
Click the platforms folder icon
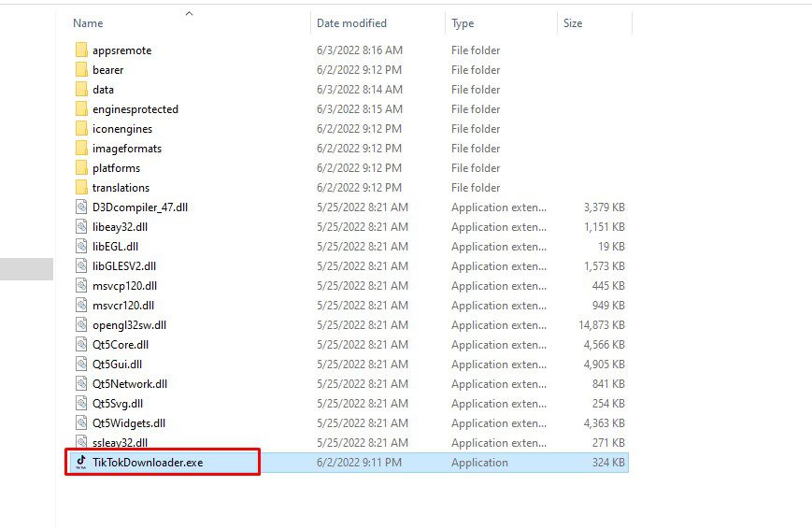tap(81, 168)
